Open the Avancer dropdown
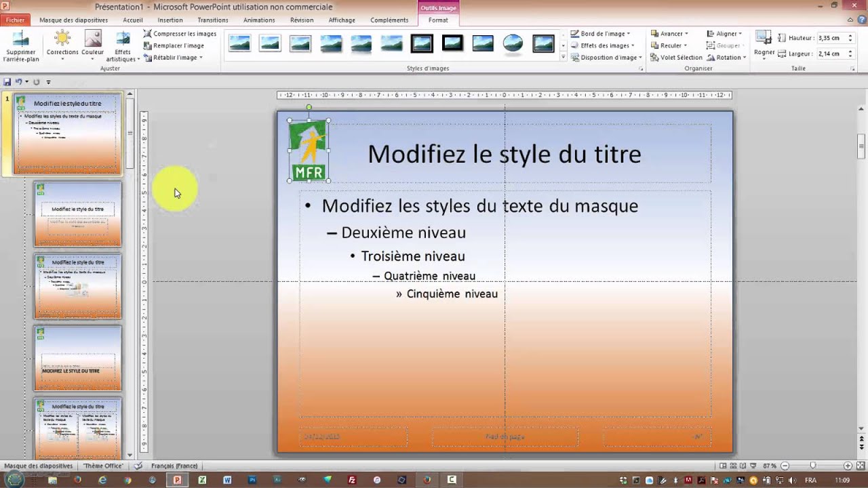This screenshot has height=488, width=868. pos(669,33)
